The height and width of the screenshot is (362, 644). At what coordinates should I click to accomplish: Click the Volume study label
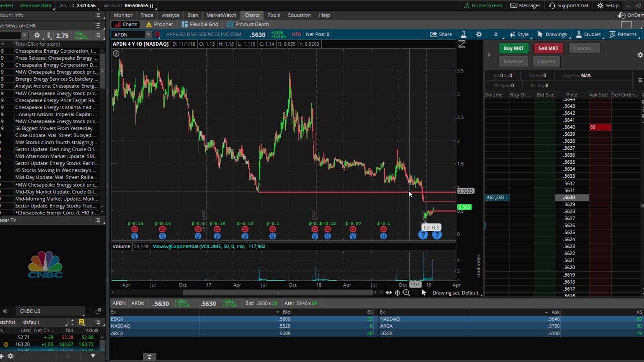pos(121,246)
